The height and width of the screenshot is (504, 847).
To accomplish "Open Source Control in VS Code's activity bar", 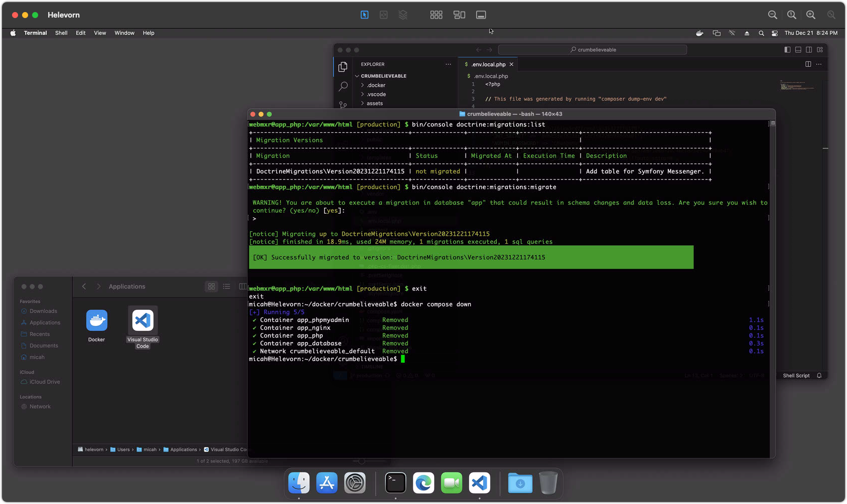I will 343,105.
